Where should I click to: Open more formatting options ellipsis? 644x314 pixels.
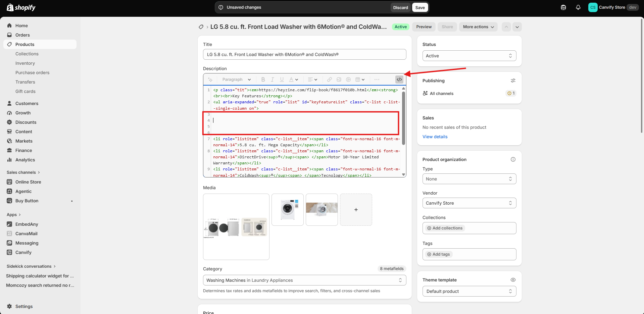pos(377,80)
